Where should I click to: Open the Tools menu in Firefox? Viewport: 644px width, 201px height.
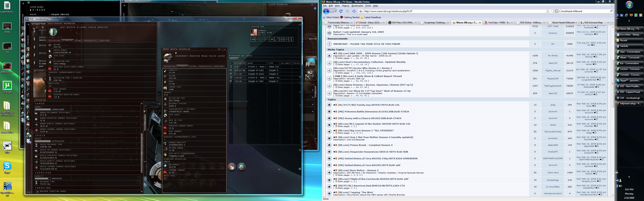coord(368,6)
